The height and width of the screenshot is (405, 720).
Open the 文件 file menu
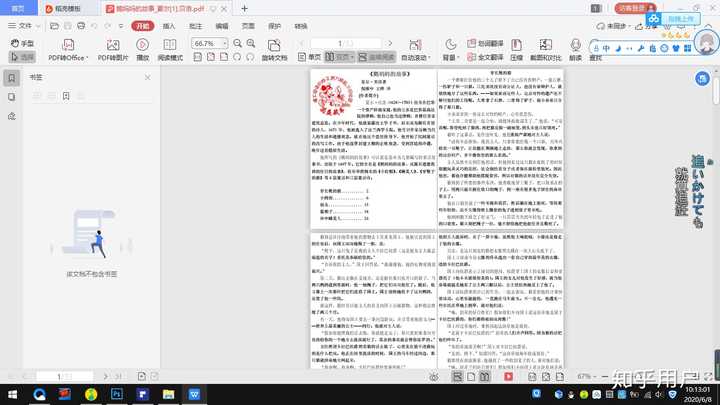tap(22, 26)
